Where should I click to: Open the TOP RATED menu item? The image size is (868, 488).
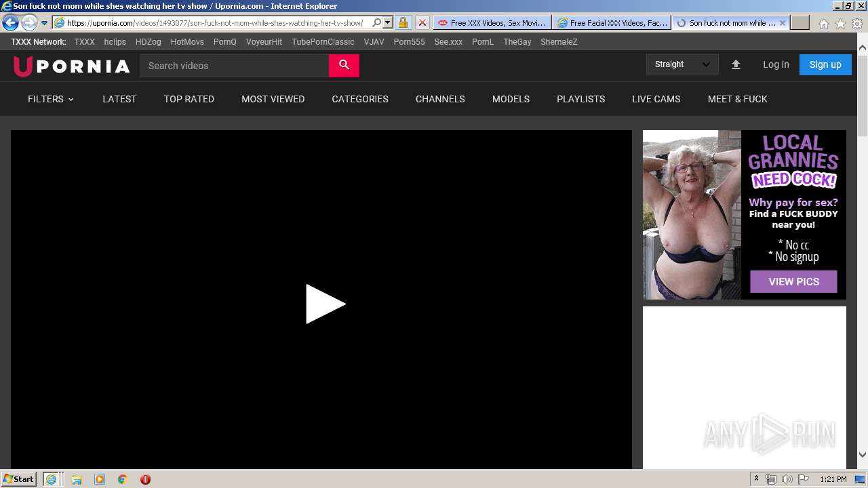(189, 99)
